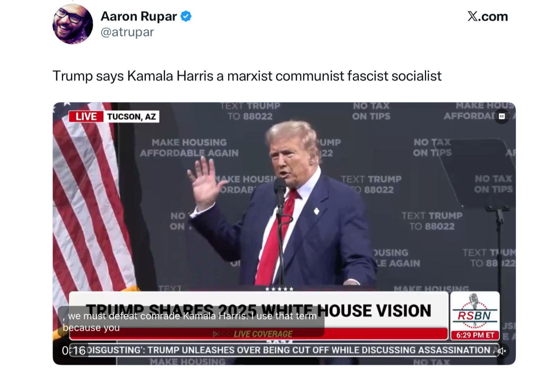548x392 pixels.
Task: Click the Aaron Rupar display name
Action: point(139,16)
